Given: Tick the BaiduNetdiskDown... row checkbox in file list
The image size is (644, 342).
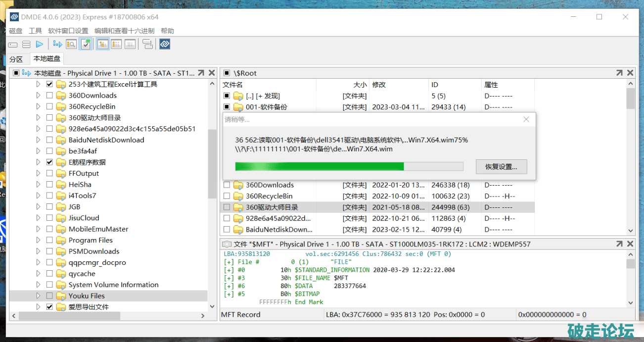Looking at the screenshot, I should click(x=227, y=230).
